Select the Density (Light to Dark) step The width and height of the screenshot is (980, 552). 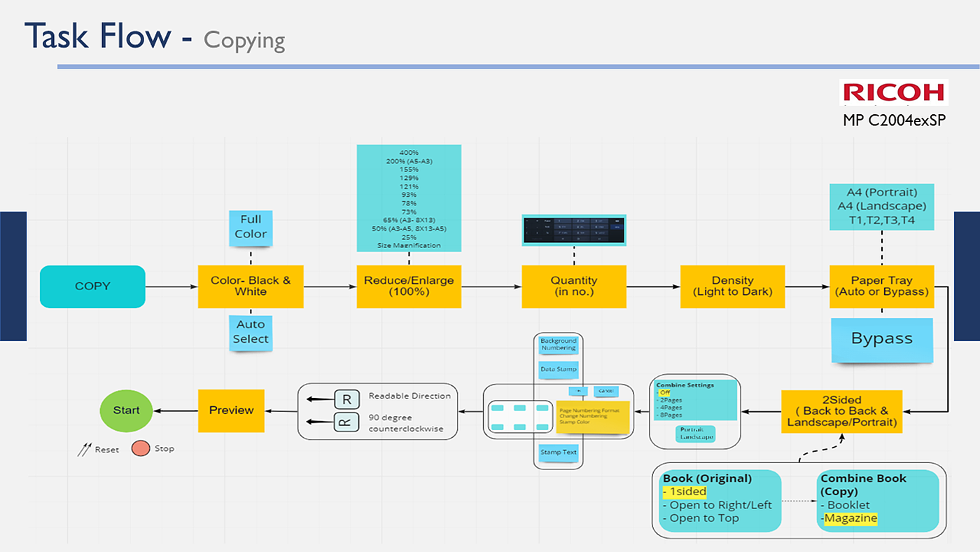tap(732, 287)
